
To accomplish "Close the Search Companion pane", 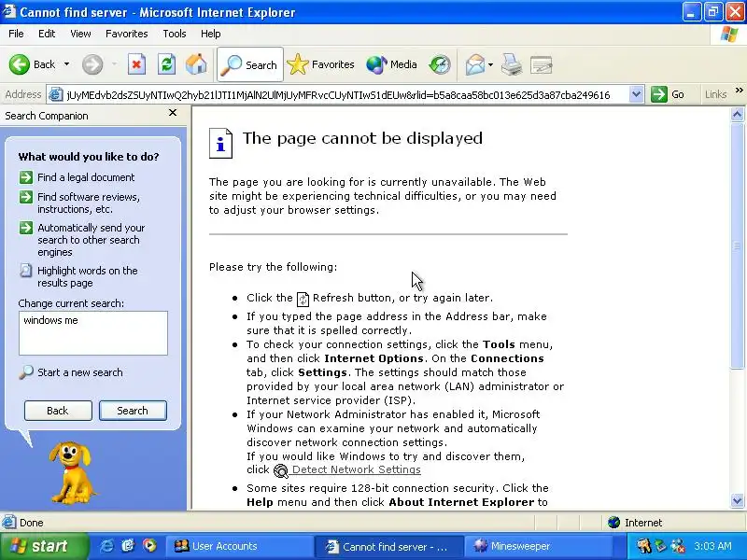I will point(173,112).
